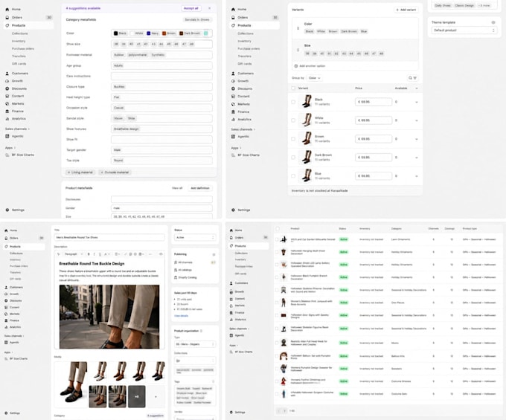Click View all link in Product metafields
The width and height of the screenshot is (506, 420).
pyautogui.click(x=177, y=188)
